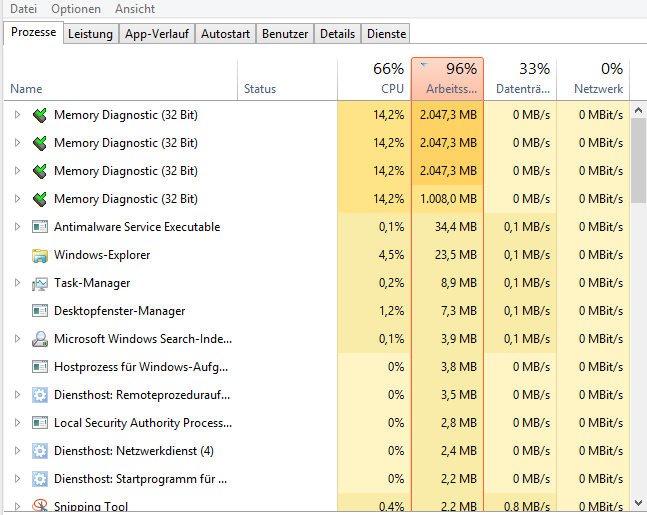The image size is (647, 515).
Task: Sort processes by CPU column
Action: pos(374,79)
